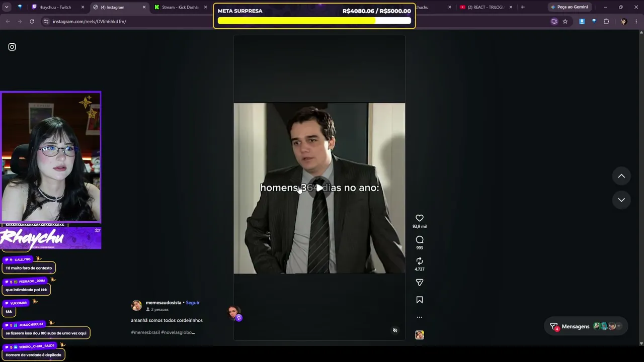Open the Mensagens floating panel
Screen dimensions: 644x362
tap(587, 326)
